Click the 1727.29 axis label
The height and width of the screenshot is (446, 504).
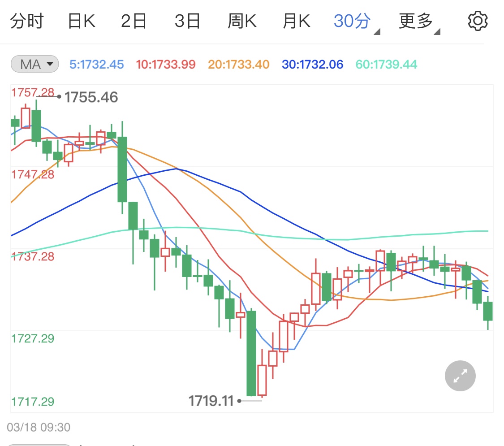point(33,338)
